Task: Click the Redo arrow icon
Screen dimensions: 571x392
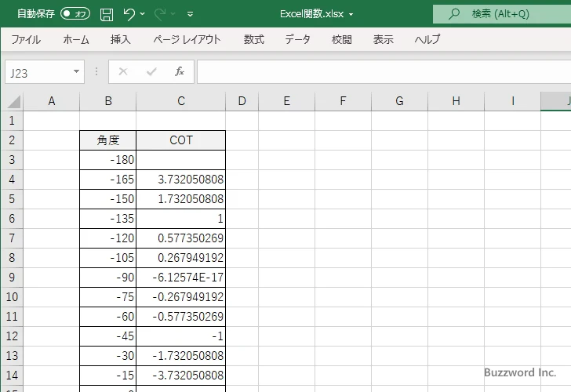Action: [159, 14]
